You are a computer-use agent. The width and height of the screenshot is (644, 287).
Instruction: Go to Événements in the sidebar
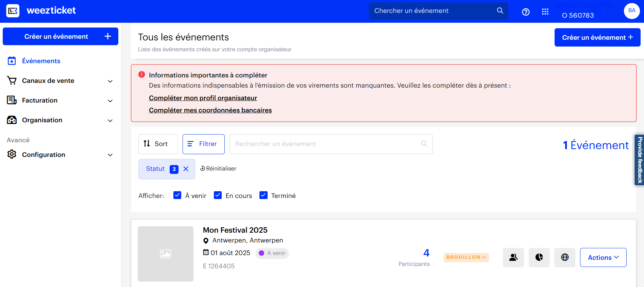coord(41,61)
